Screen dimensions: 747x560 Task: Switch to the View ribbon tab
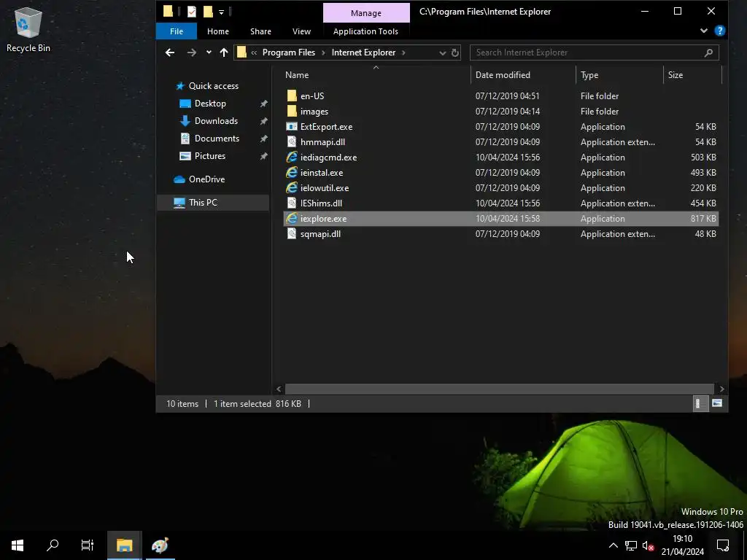pos(301,31)
